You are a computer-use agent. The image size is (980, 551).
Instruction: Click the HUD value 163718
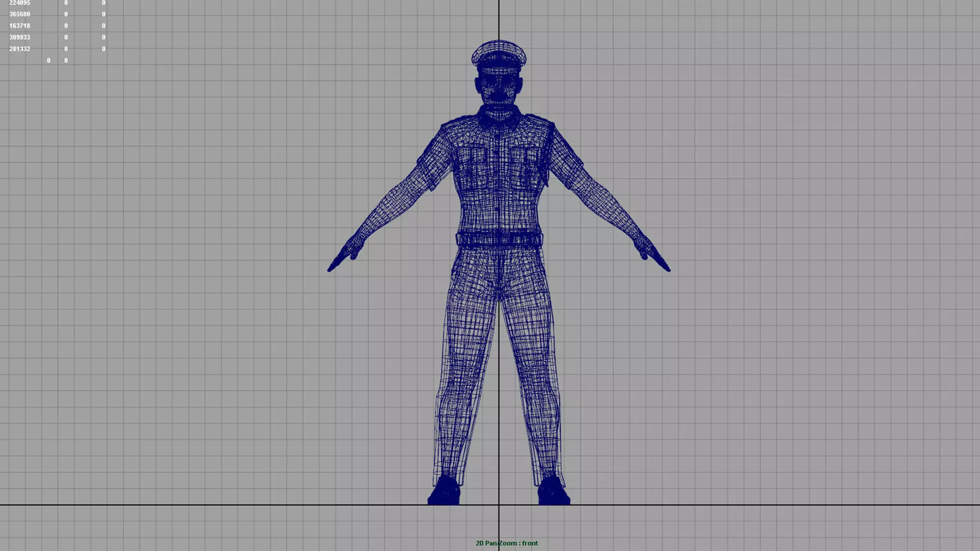[x=19, y=26]
